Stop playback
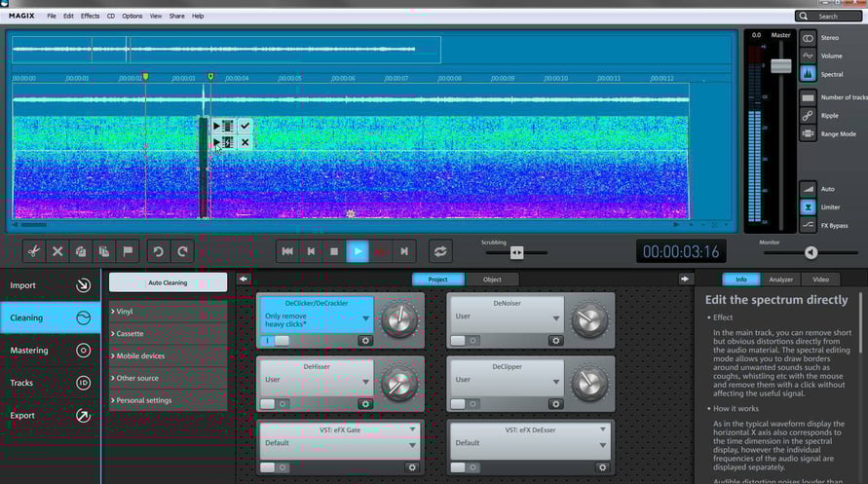Screen dimensions: 868x484 [x=334, y=251]
